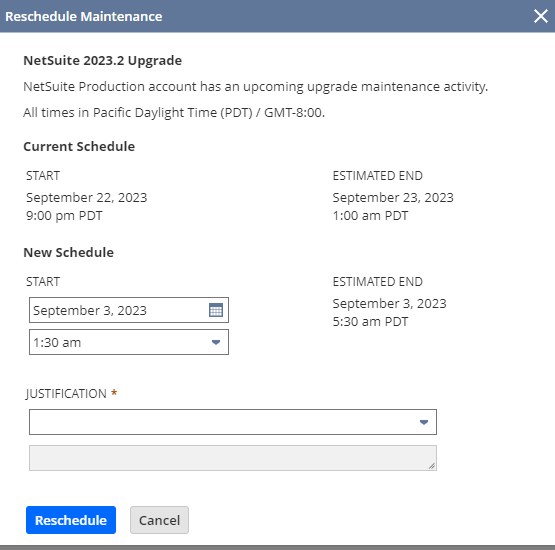Click the JUSTIFICATION field label
This screenshot has width=555, height=550.
click(x=66, y=394)
